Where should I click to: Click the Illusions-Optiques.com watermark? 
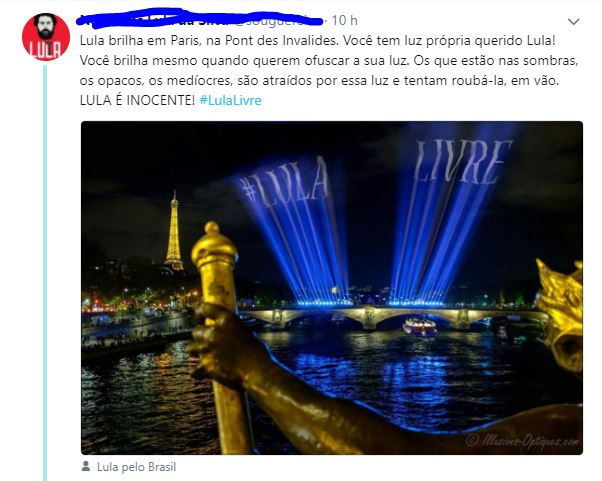coord(522,441)
